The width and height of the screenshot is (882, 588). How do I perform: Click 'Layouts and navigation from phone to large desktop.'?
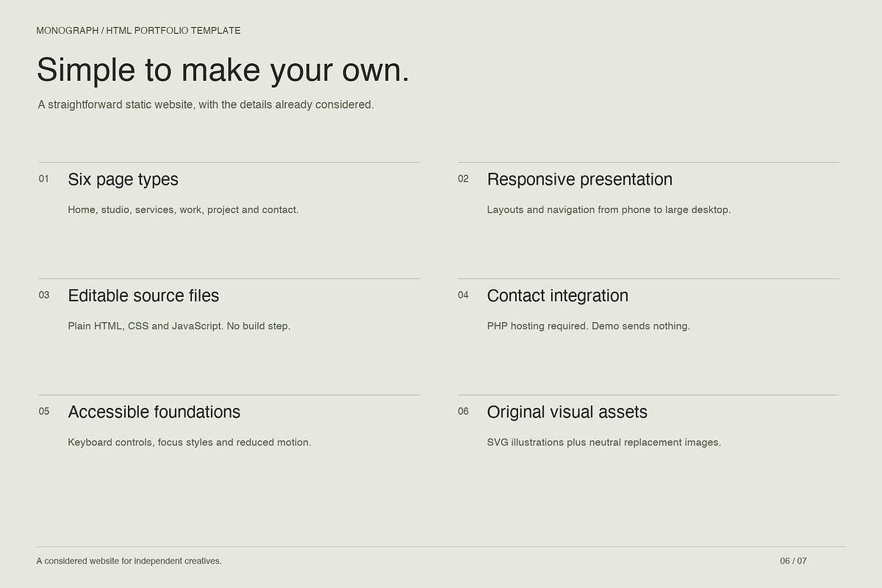609,209
